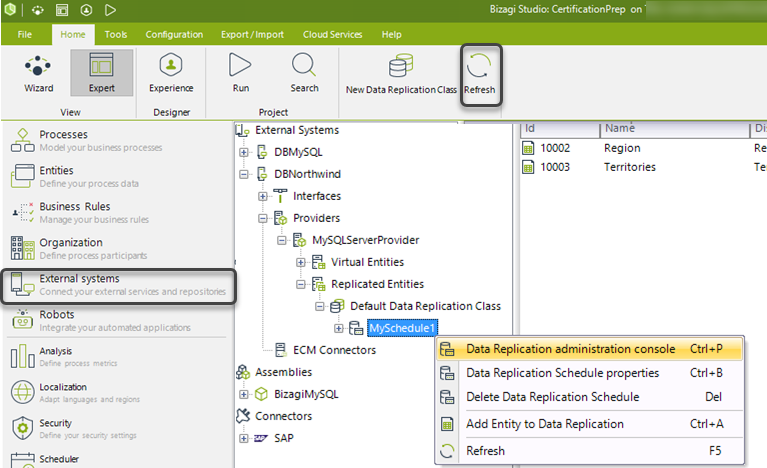Switch to the Export/Import tab
Viewport: 767px width, 468px height.
(252, 35)
